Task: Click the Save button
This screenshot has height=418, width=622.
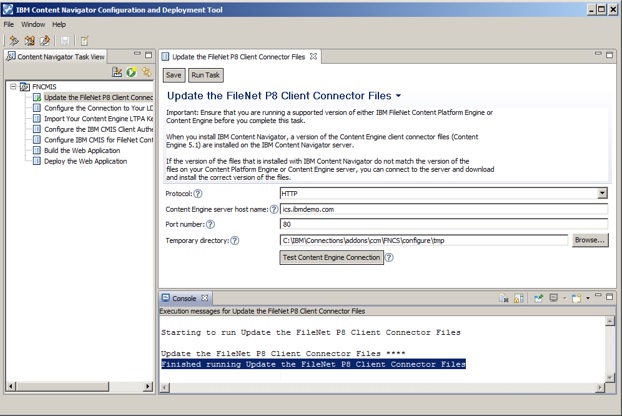Action: point(174,75)
